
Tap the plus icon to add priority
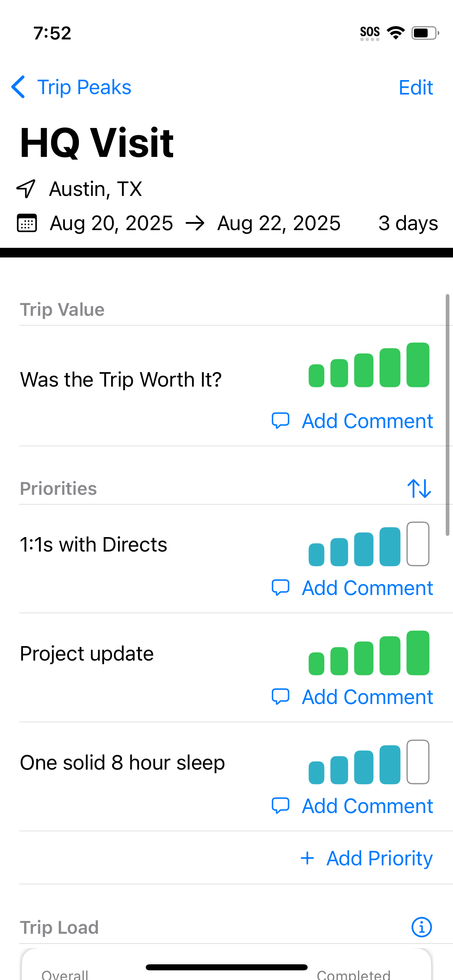[x=307, y=858]
